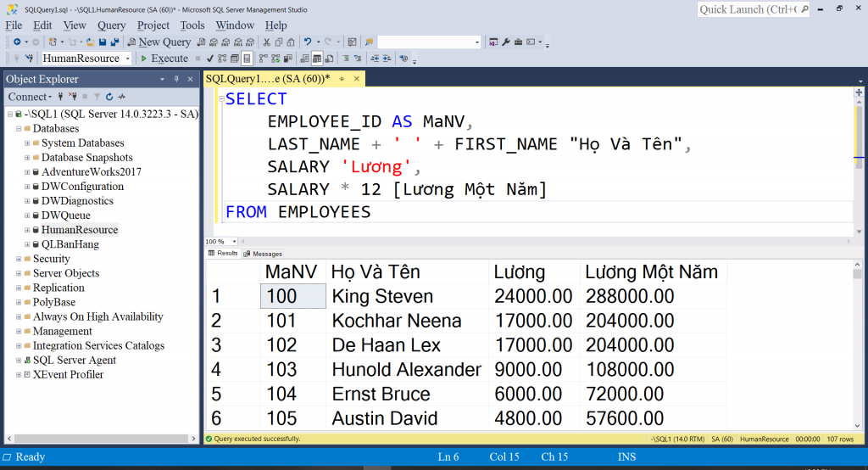The image size is (868, 470).
Task: Refresh Object Explorer with the refresh icon
Action: pos(109,97)
